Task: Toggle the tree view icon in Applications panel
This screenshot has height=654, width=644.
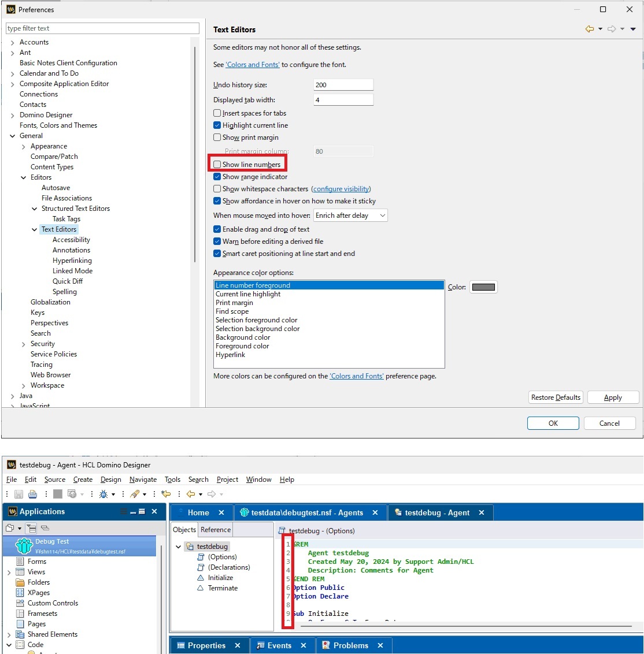Action: pyautogui.click(x=31, y=528)
